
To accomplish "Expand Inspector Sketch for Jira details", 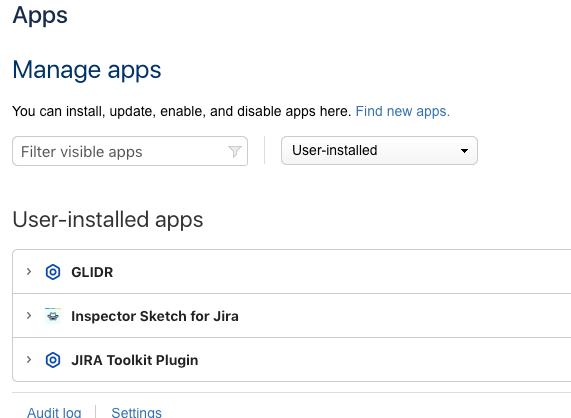I will [29, 316].
